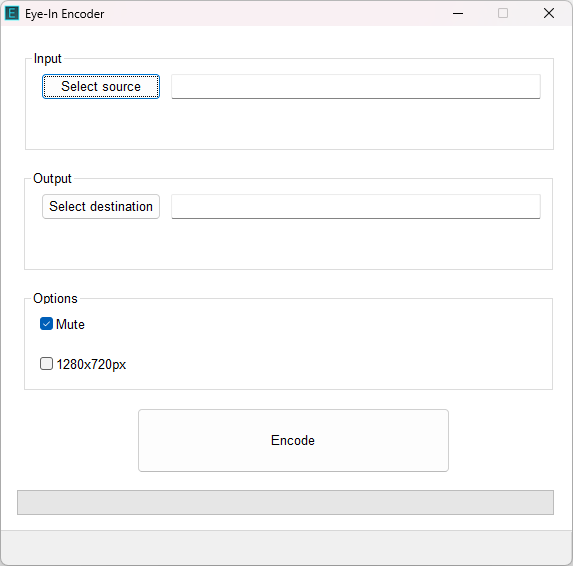This screenshot has width=573, height=566.
Task: Click the Eye-In Encoder title bar text
Action: pyautogui.click(x=65, y=14)
